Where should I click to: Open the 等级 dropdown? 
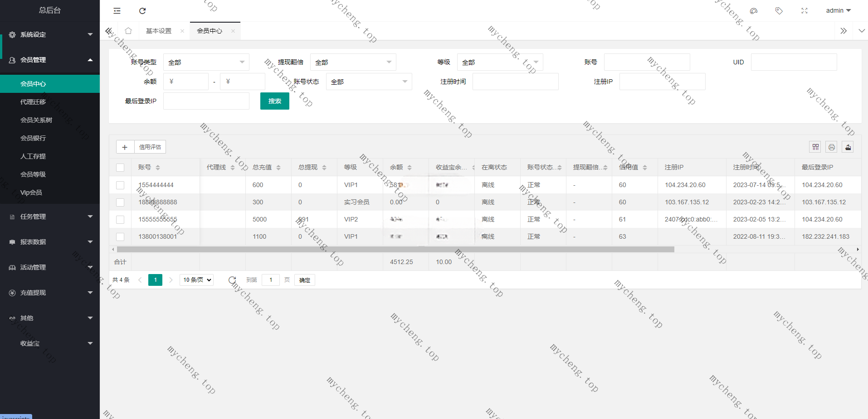click(500, 62)
